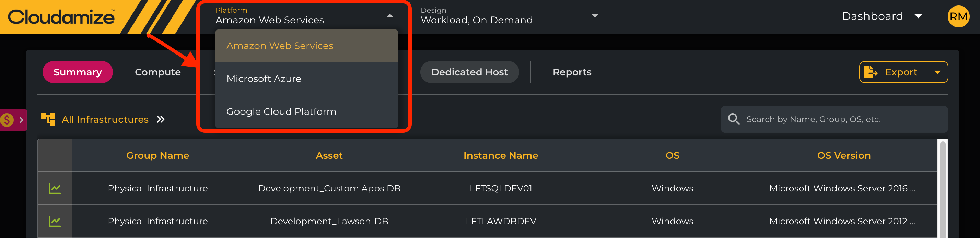Open the Reports tab

coord(572,72)
